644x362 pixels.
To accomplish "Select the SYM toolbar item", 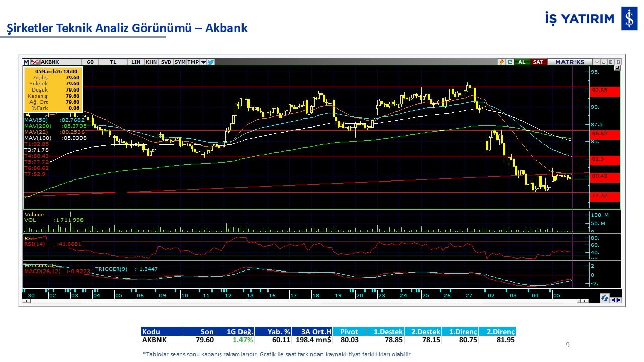I will [180, 62].
